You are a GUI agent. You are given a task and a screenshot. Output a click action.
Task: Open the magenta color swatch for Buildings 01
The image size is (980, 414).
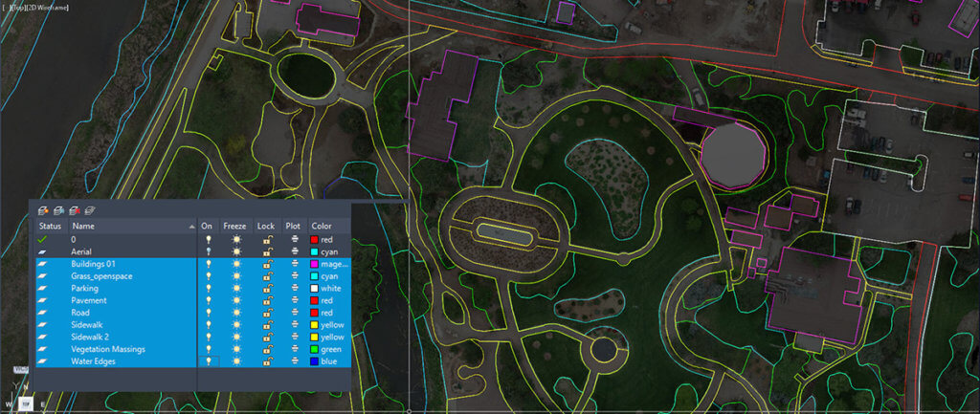(315, 264)
